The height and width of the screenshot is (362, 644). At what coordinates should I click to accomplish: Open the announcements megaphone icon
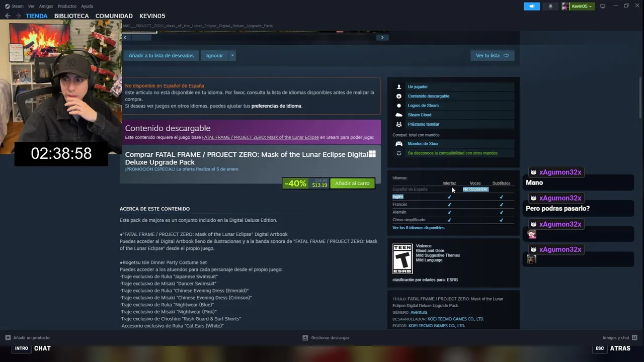tap(531, 6)
